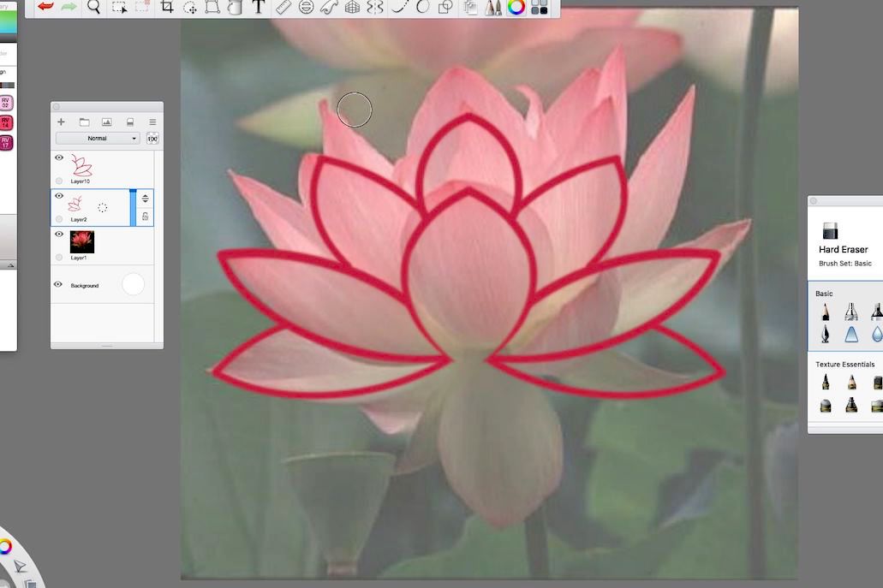Open the Distort transform tool

tap(213, 8)
